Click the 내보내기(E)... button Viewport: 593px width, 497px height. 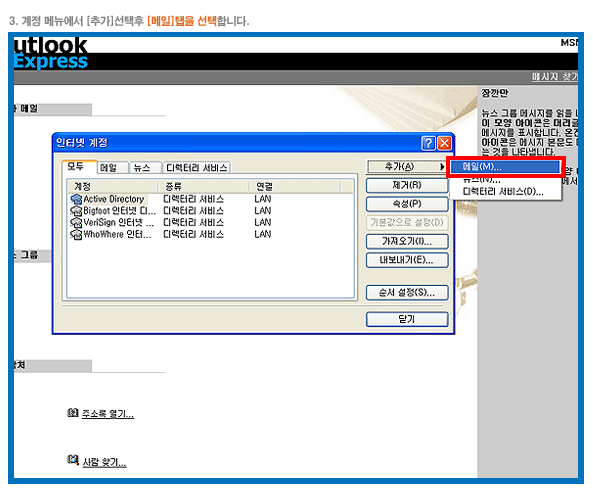pyautogui.click(x=407, y=260)
